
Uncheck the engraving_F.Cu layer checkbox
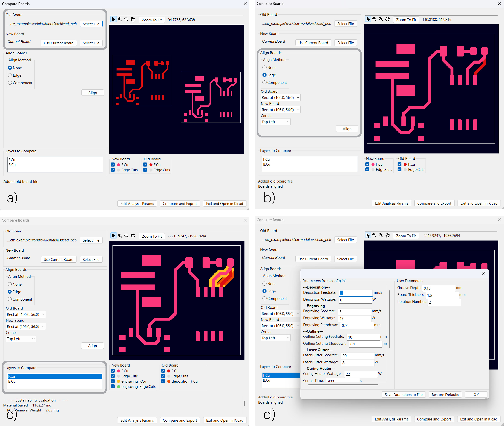[113, 381]
